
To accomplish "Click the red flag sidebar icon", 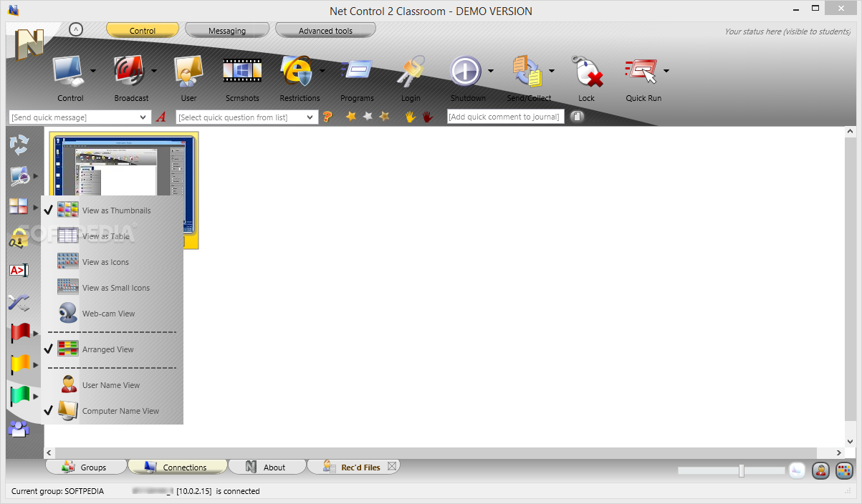I will [x=19, y=334].
